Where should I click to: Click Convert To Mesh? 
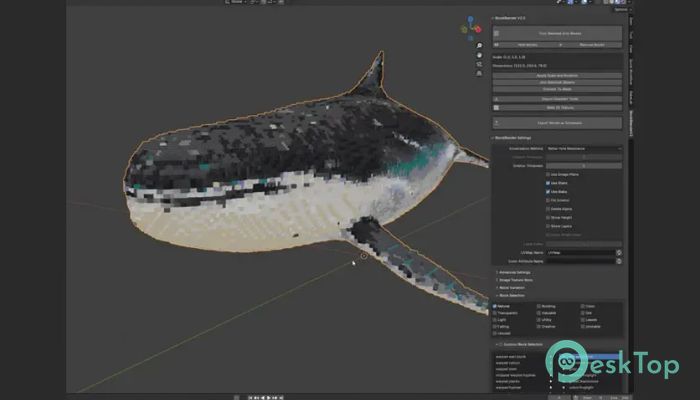click(557, 89)
